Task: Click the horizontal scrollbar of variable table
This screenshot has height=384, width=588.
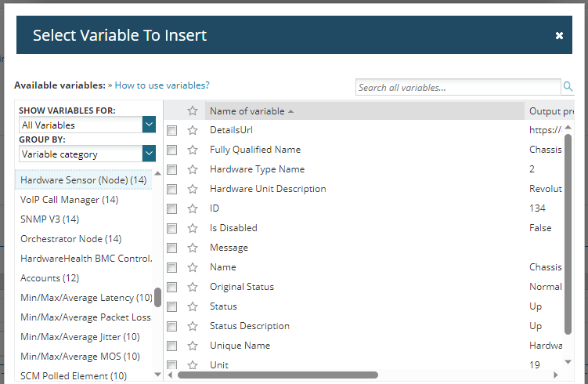Action: pos(278,375)
